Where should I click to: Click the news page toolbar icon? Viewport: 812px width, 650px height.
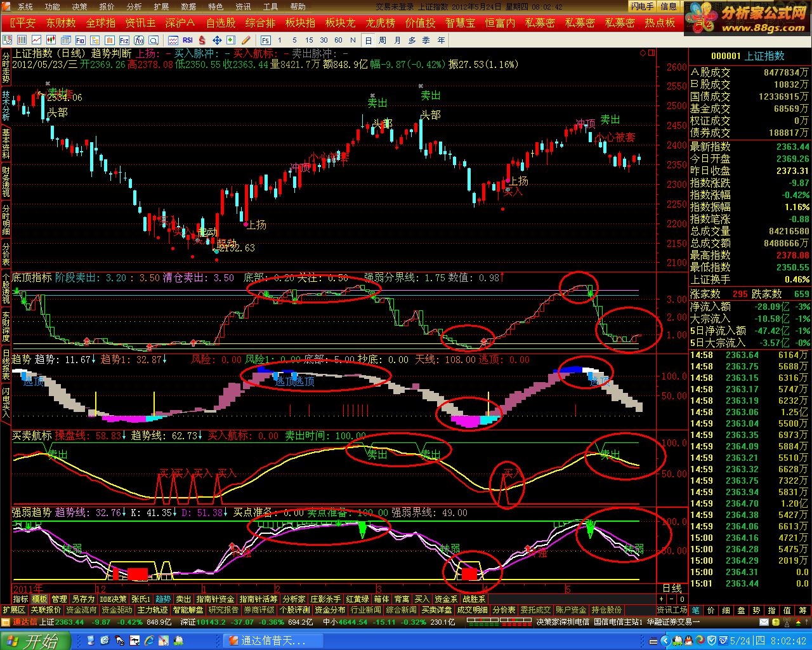click(x=65, y=40)
